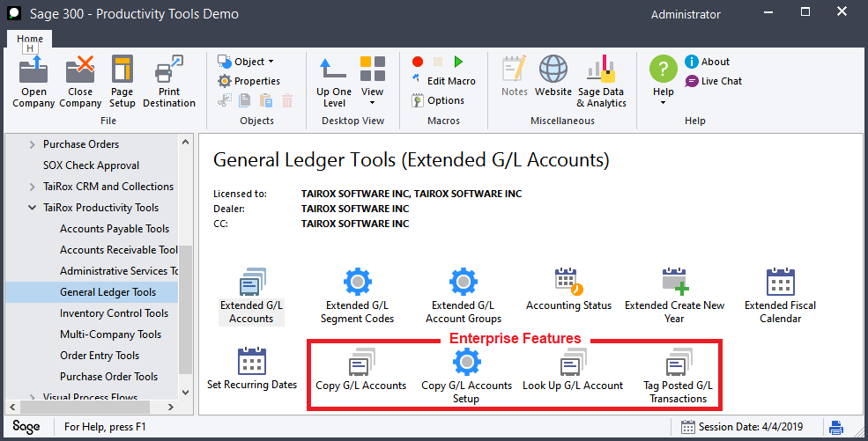Open macro Options
Screen dimensions: 868x441
point(438,100)
